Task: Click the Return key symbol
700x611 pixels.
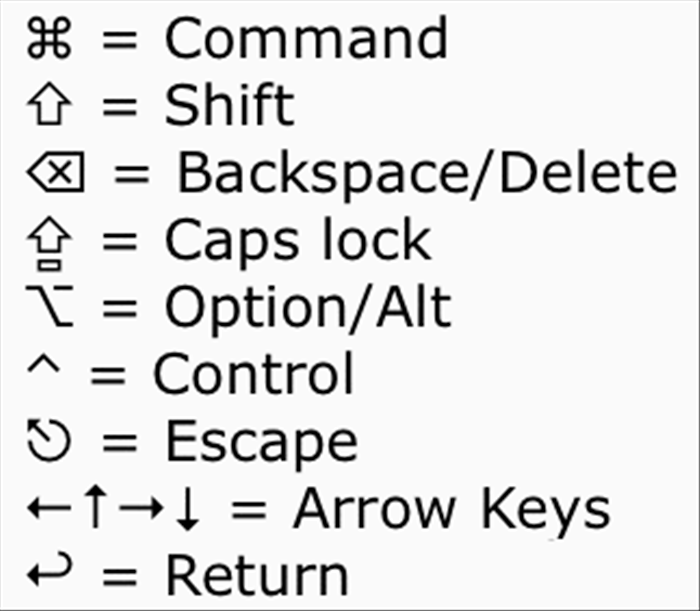Action: pyautogui.click(x=49, y=569)
